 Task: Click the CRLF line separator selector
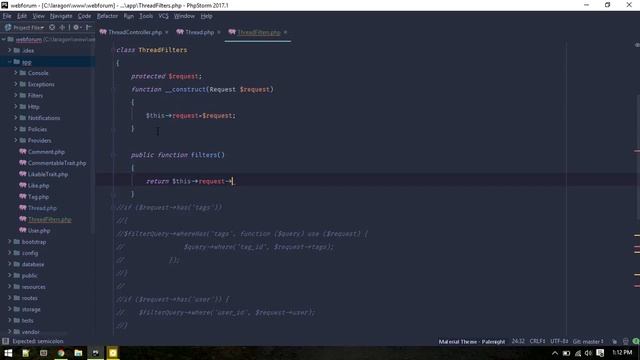537,341
